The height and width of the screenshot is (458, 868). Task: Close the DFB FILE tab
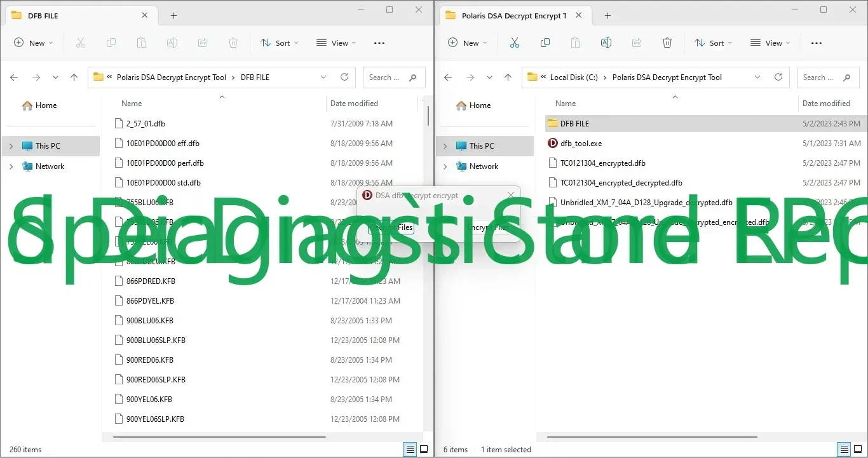[145, 16]
